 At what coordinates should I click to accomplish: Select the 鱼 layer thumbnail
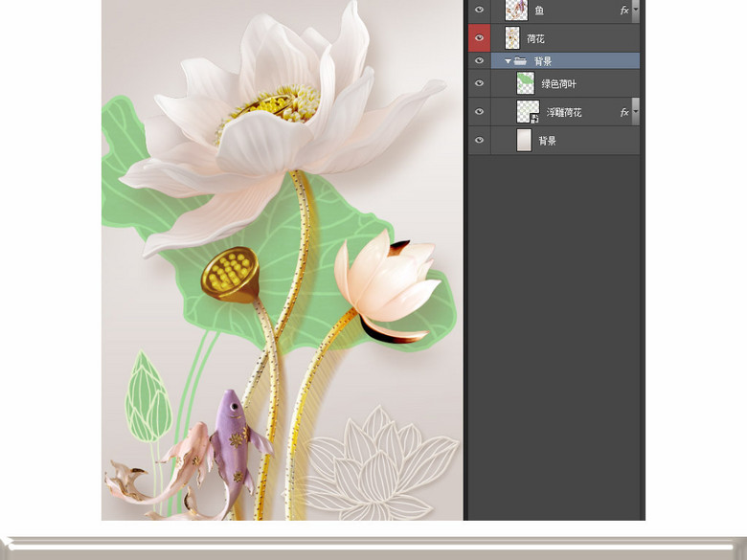pos(516,10)
